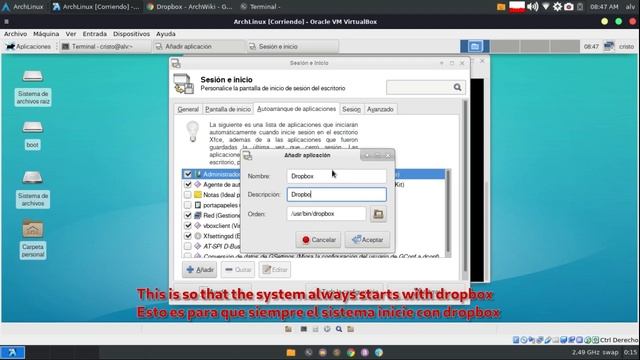Click the magnifier icon in guest bottom panel

click(x=339, y=329)
